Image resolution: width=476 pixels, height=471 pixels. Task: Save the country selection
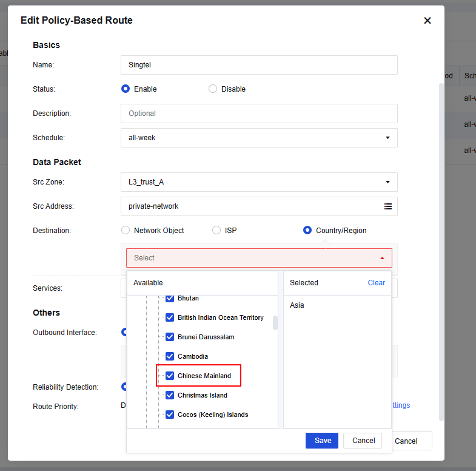(323, 441)
